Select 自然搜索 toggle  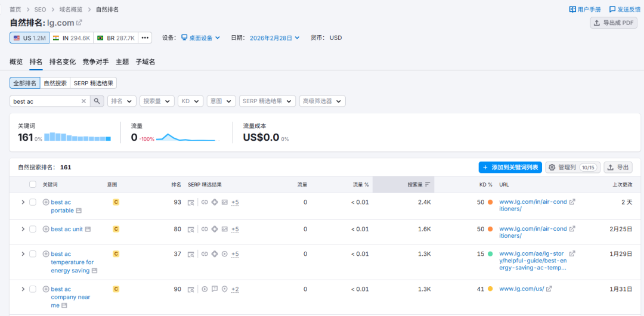coord(55,83)
